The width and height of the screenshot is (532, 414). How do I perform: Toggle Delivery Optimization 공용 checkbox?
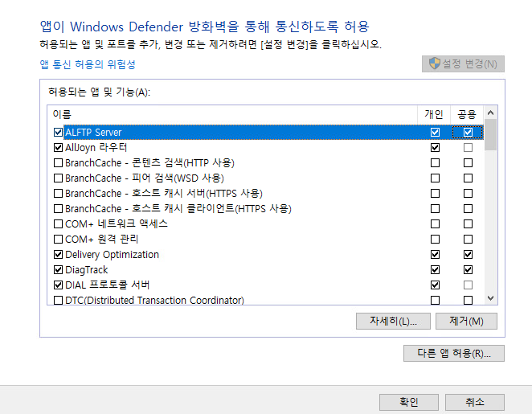pos(468,255)
